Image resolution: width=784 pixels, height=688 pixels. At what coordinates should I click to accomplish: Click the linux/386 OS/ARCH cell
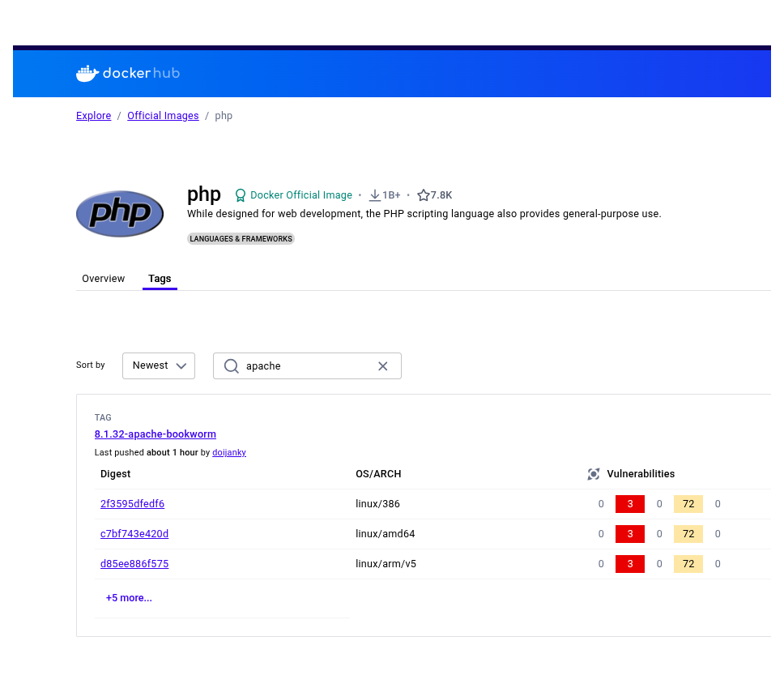(x=377, y=504)
